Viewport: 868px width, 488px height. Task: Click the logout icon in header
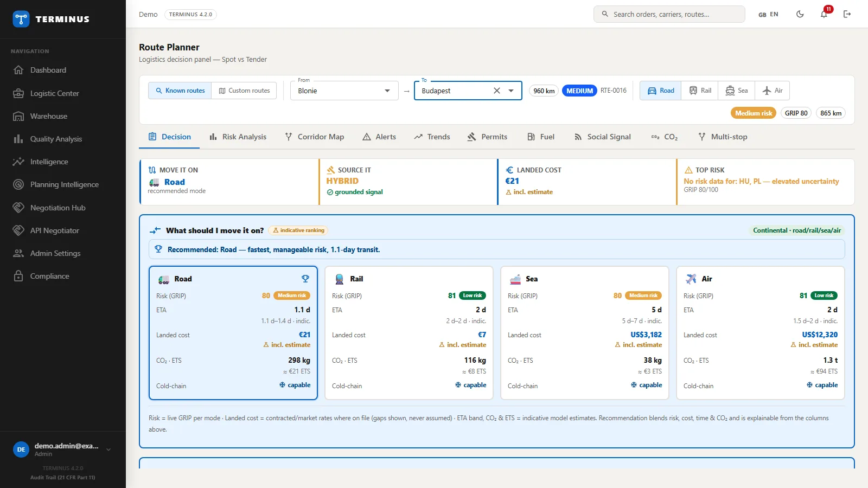pos(847,14)
